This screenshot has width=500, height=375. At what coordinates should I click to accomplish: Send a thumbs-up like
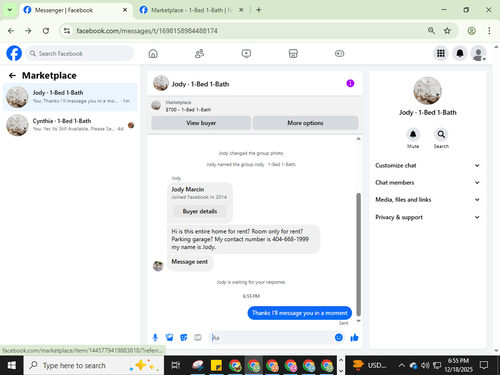coord(354,338)
